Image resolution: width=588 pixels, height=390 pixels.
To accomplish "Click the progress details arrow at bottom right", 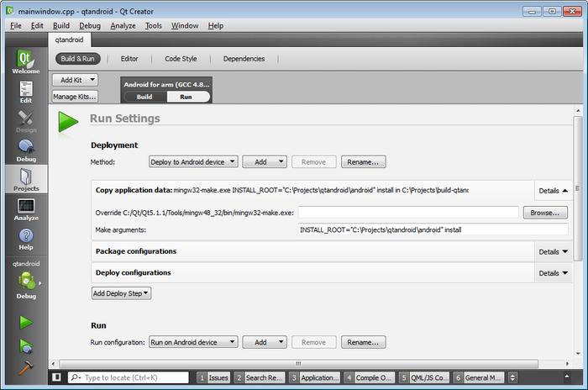I will pos(567,377).
